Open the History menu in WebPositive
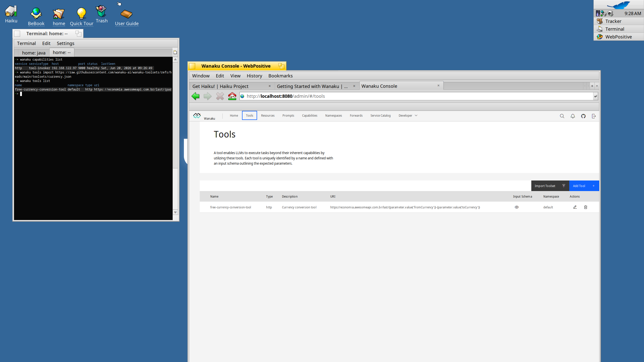This screenshot has width=644, height=362. click(254, 76)
